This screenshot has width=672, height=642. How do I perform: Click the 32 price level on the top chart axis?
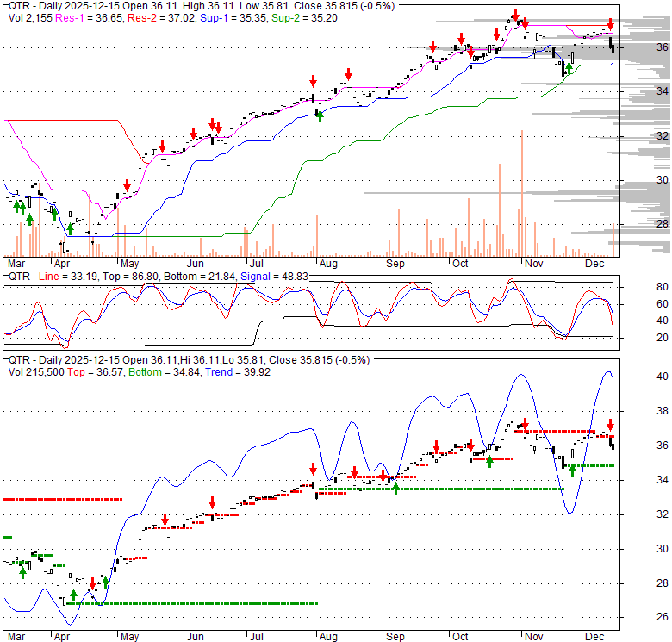tap(638, 135)
